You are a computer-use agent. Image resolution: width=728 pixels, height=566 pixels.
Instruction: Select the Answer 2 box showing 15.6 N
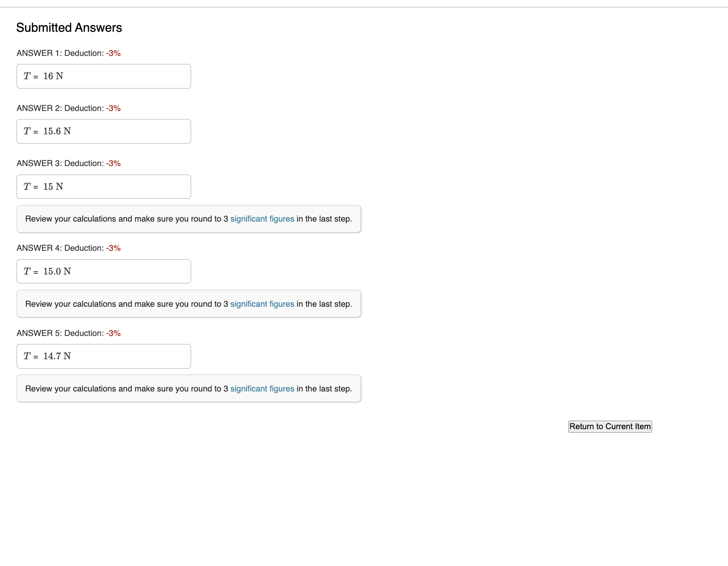[x=104, y=131]
